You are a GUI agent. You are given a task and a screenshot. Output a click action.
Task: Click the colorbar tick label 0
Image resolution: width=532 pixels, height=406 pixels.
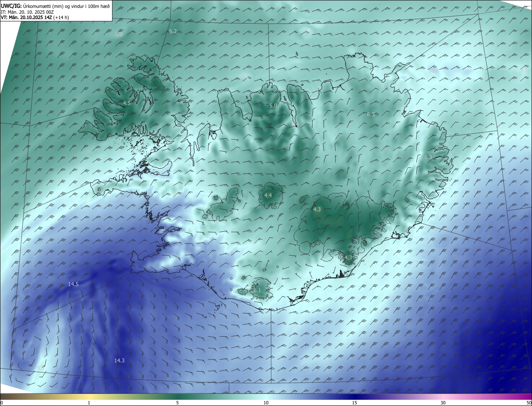coord(2,403)
